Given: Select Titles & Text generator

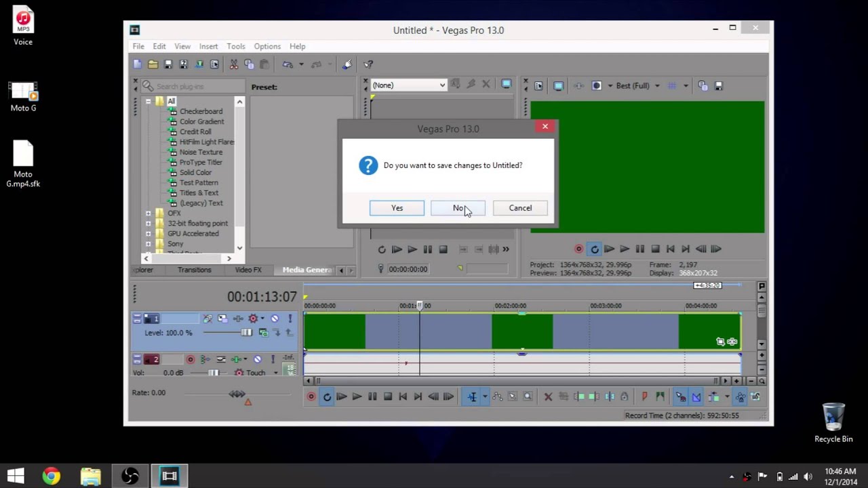Looking at the screenshot, I should click(x=199, y=192).
